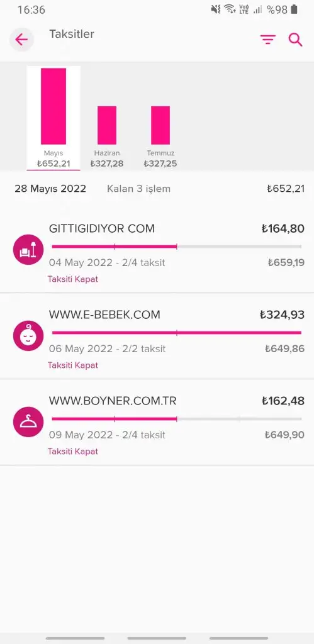Select the Haziran month bar
Screen dimensions: 314x644
107,136
